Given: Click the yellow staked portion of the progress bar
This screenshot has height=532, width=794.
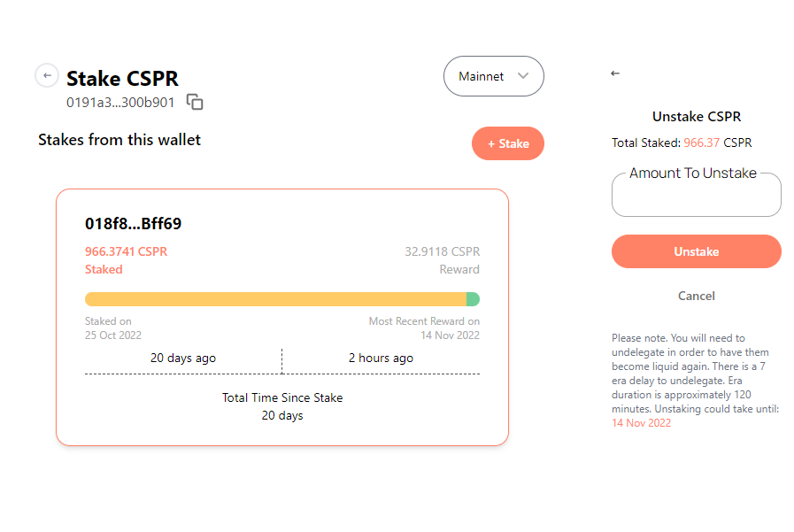Looking at the screenshot, I should point(274,299).
